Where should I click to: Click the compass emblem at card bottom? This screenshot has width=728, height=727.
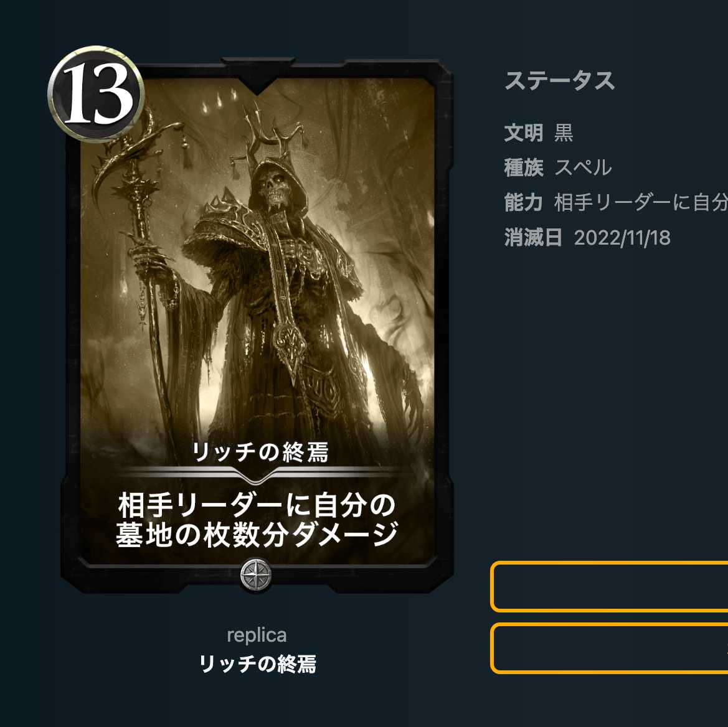click(x=256, y=575)
